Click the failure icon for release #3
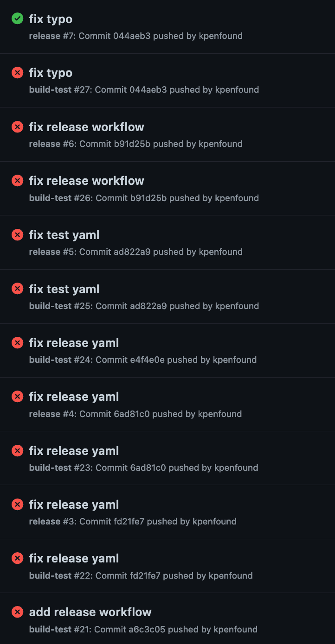The image size is (335, 644). point(17,505)
